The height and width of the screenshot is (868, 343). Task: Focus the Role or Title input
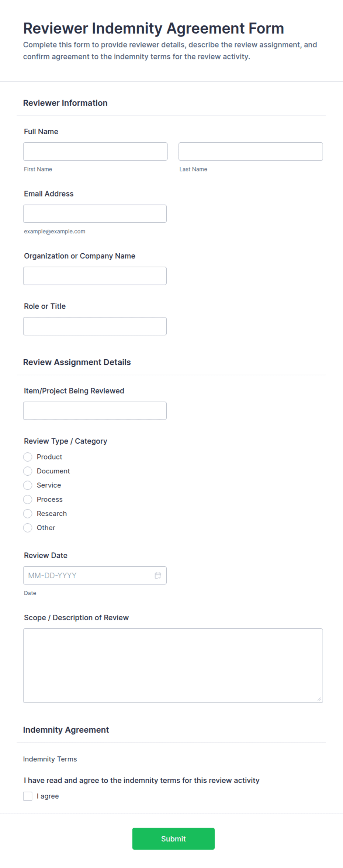95,326
